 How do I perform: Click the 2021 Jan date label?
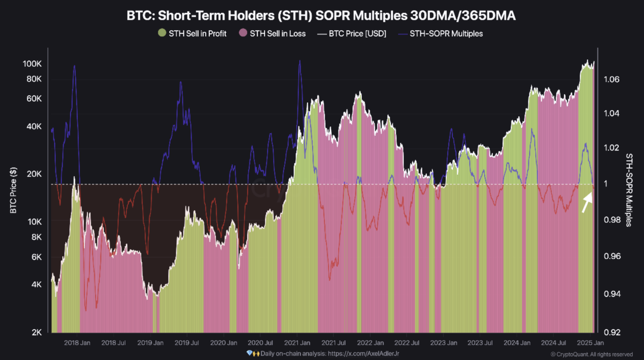[x=297, y=343]
